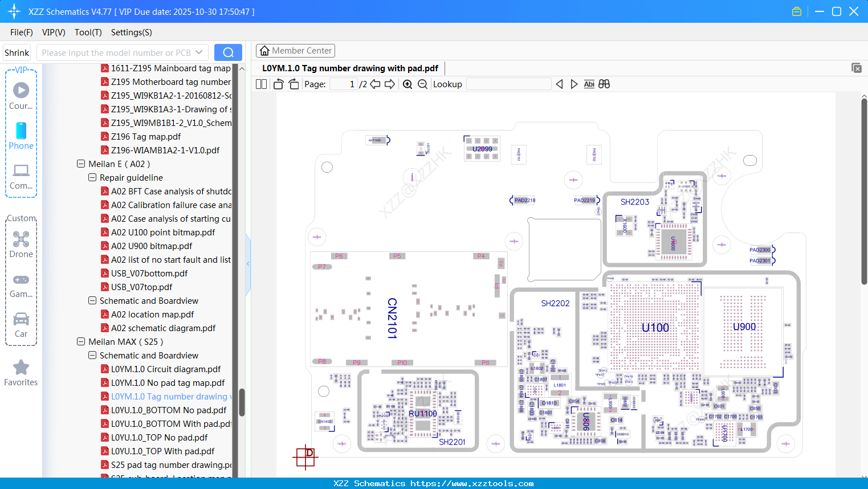Image resolution: width=868 pixels, height=489 pixels.
Task: Collapse the Repair guideline section
Action: [92, 177]
